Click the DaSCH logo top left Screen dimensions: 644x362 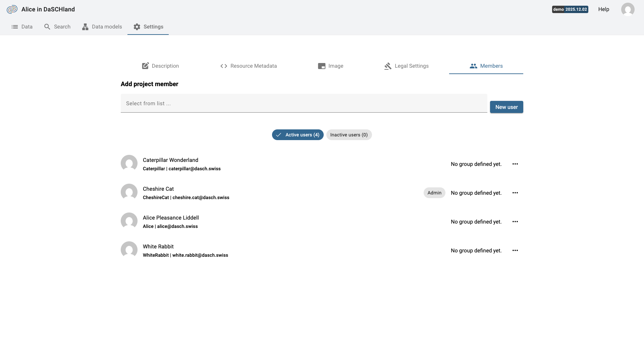pyautogui.click(x=12, y=9)
